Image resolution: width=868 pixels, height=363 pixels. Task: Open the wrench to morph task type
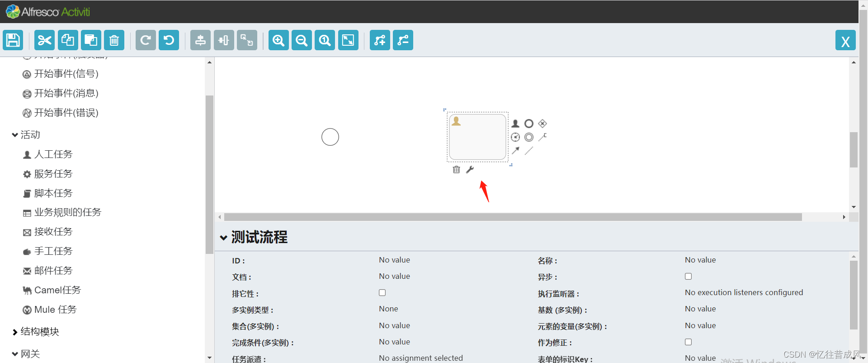470,169
